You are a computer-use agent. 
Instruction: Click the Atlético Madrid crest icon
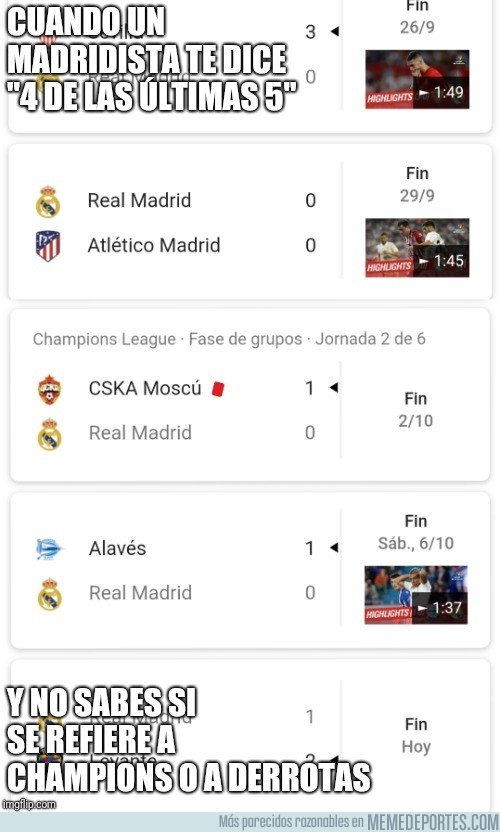coord(48,246)
